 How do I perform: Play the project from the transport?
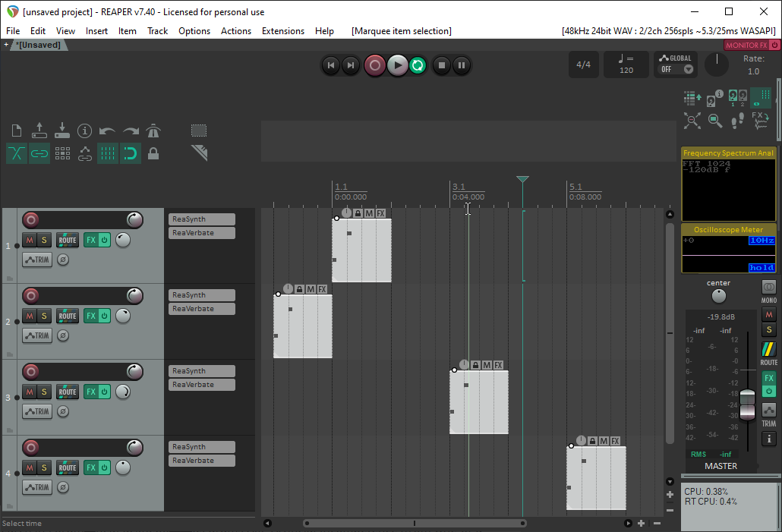coord(398,65)
